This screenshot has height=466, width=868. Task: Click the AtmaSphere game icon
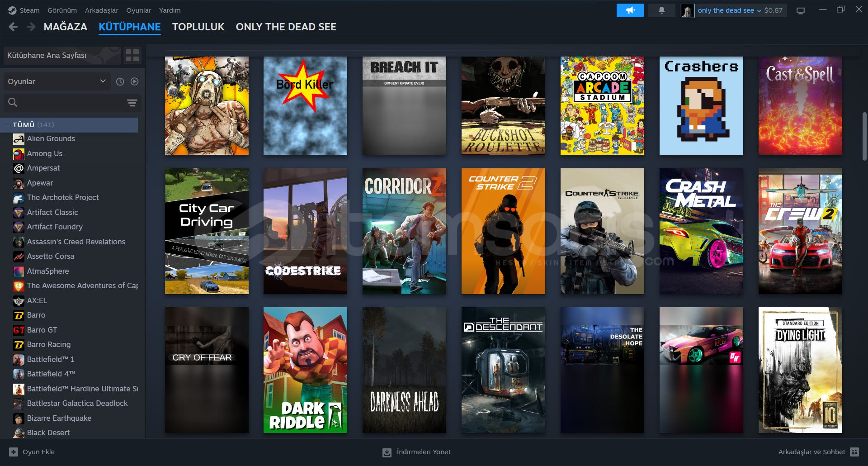(x=19, y=271)
